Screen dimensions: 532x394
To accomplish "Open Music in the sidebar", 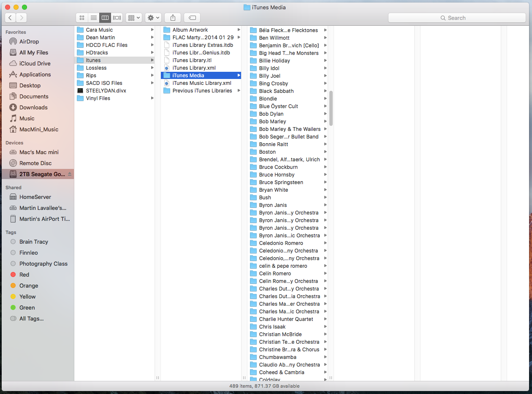I will click(37, 118).
